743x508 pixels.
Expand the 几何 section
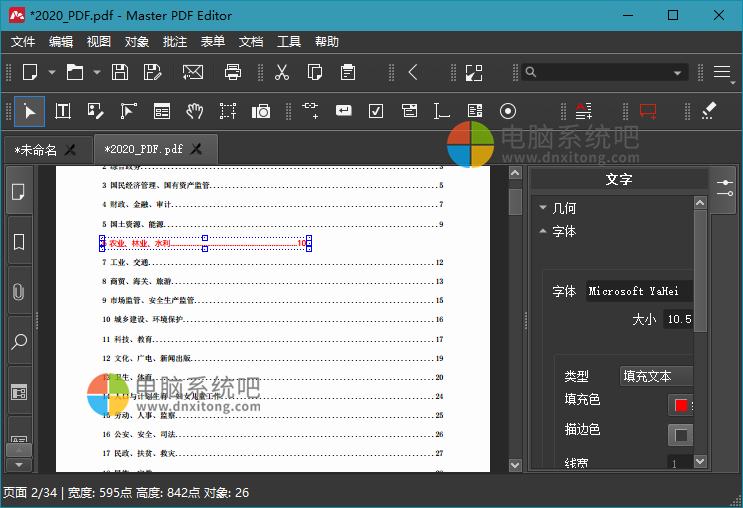click(543, 207)
